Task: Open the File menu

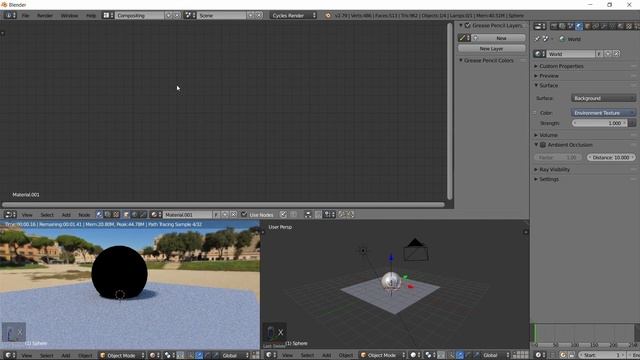Action: click(x=25, y=16)
